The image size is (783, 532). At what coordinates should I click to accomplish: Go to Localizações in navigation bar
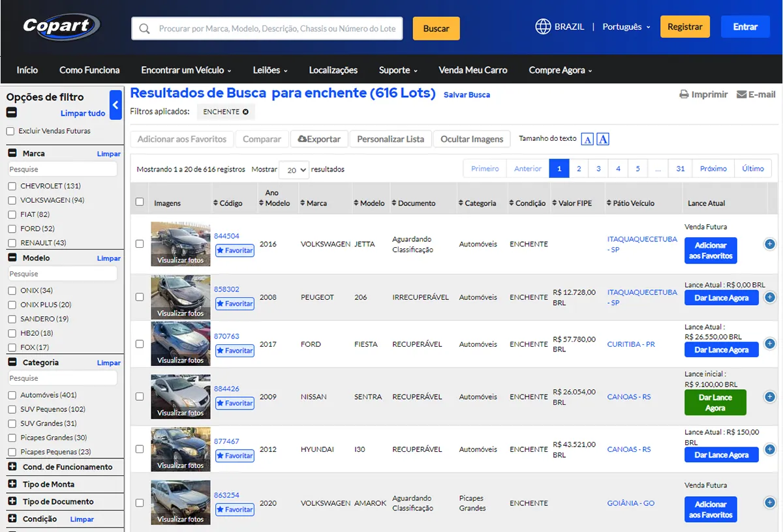333,70
